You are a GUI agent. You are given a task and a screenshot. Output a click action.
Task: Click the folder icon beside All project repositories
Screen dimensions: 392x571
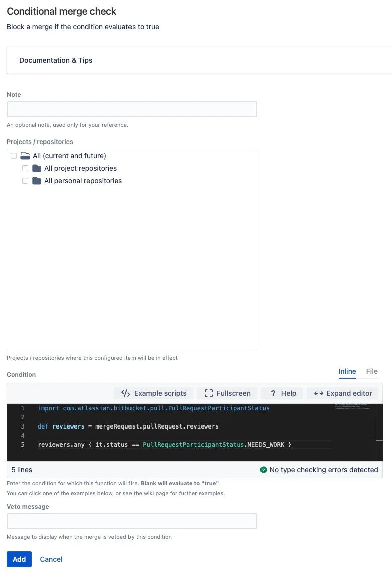pos(37,168)
